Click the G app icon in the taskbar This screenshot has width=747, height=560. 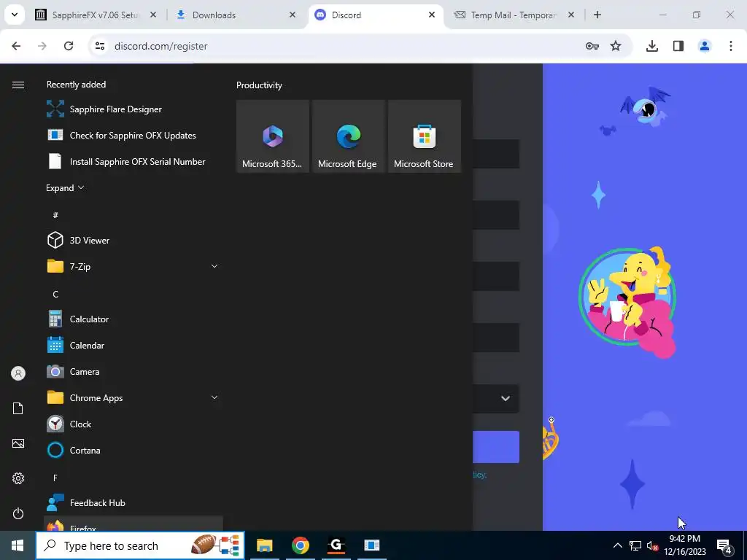pyautogui.click(x=336, y=545)
